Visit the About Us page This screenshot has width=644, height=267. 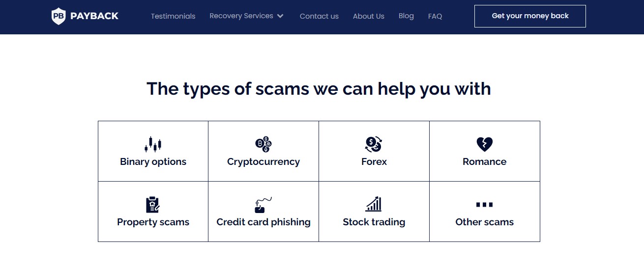369,16
